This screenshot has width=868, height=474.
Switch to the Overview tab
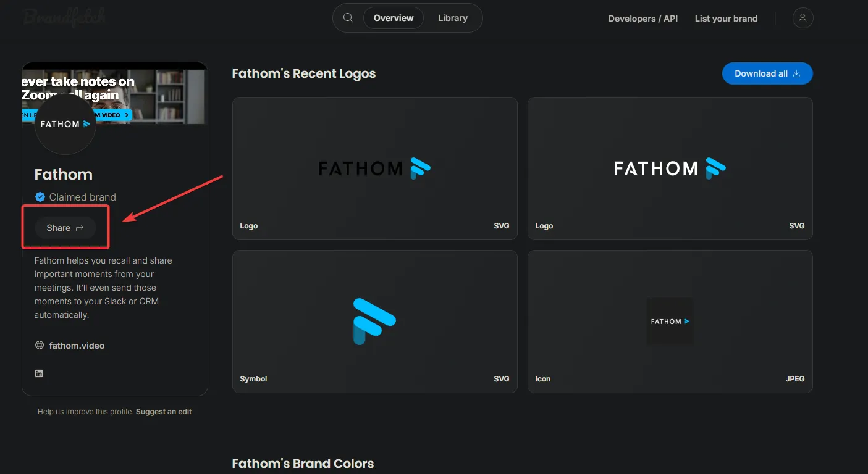394,18
